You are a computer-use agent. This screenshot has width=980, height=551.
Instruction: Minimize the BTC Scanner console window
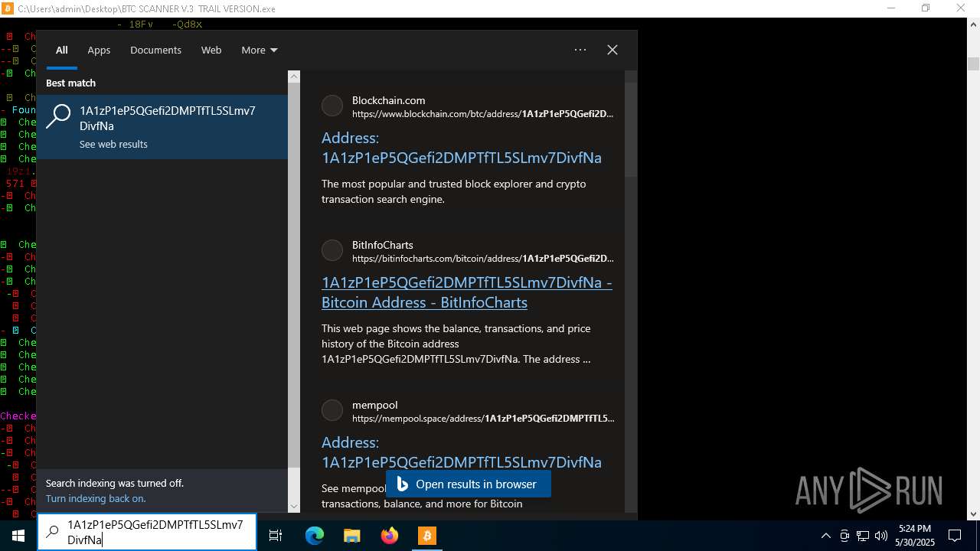click(x=891, y=8)
